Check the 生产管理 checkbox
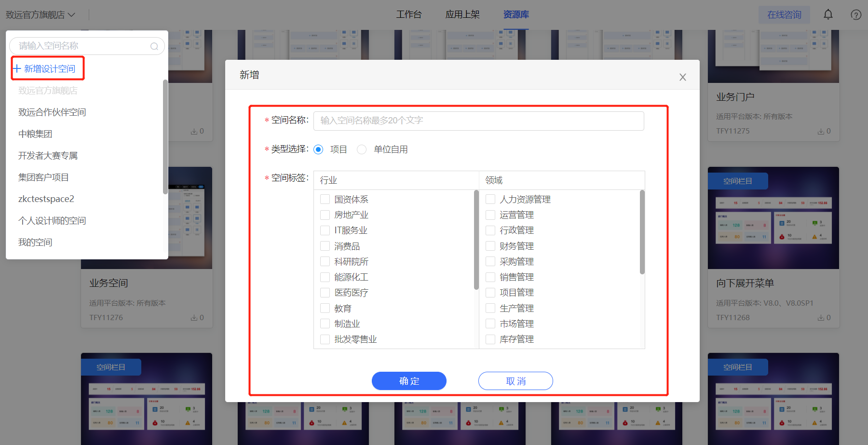868x445 pixels. click(x=490, y=308)
